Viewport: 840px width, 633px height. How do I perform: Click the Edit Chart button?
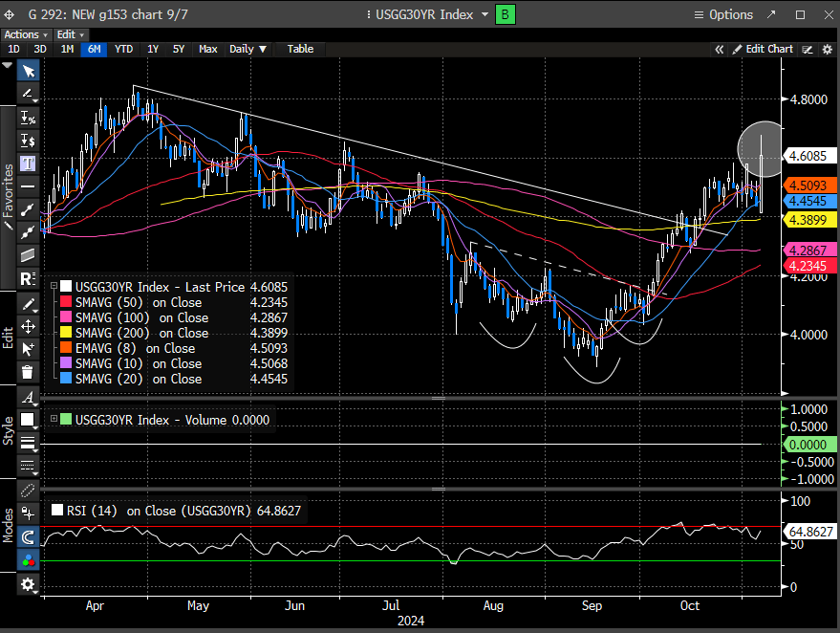point(763,49)
